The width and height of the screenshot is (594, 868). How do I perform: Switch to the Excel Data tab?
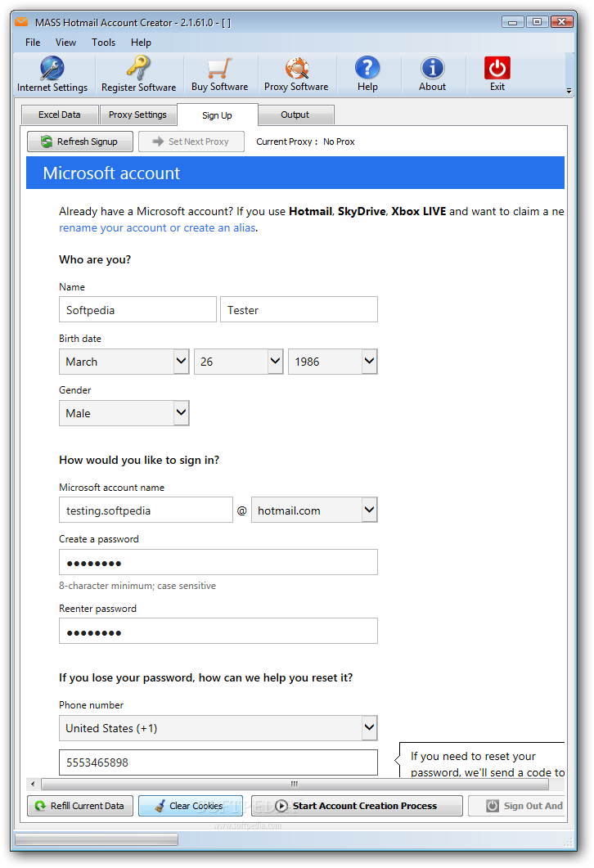click(x=60, y=115)
